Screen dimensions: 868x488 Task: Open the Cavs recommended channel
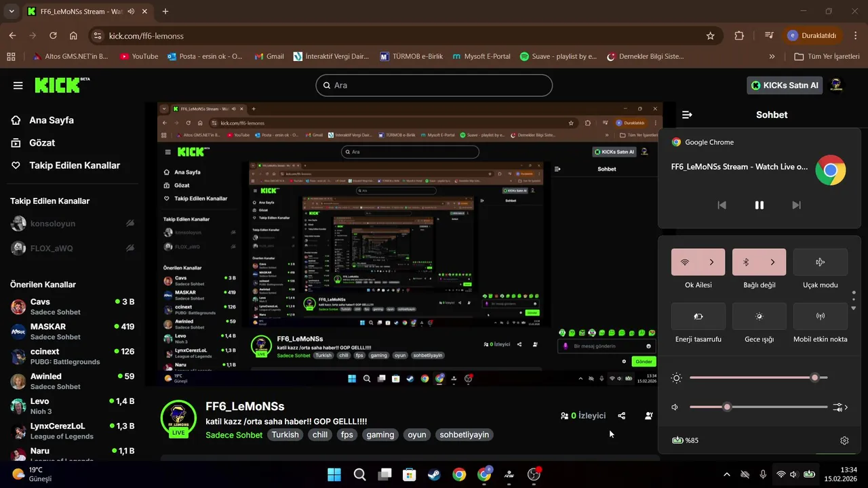[73, 306]
